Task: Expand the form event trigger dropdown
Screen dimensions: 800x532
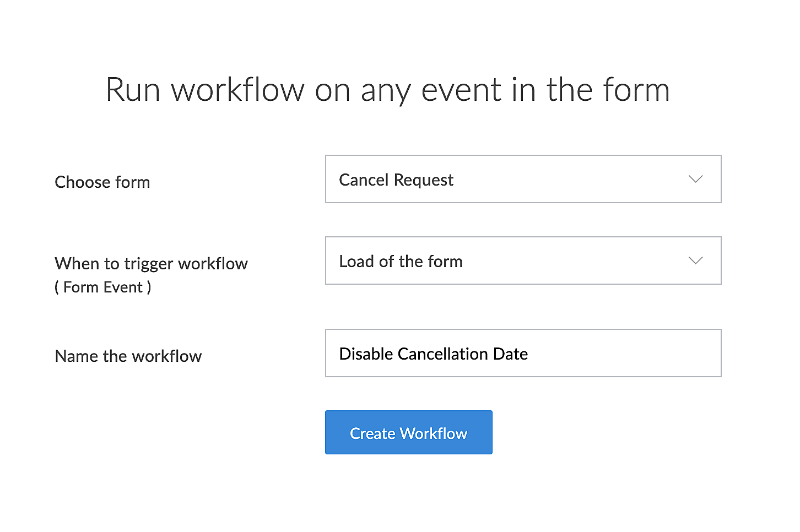Action: pos(522,260)
